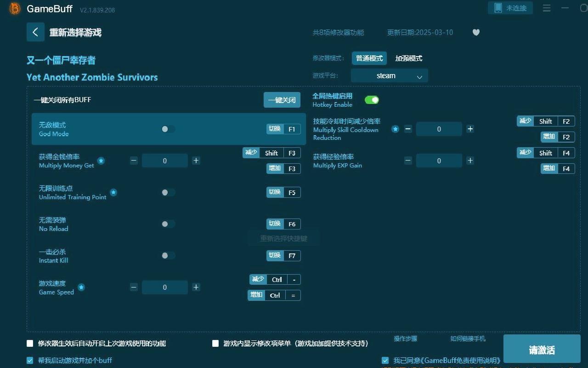The height and width of the screenshot is (368, 588).
Task: Go back with the arrow button
Action: click(35, 32)
